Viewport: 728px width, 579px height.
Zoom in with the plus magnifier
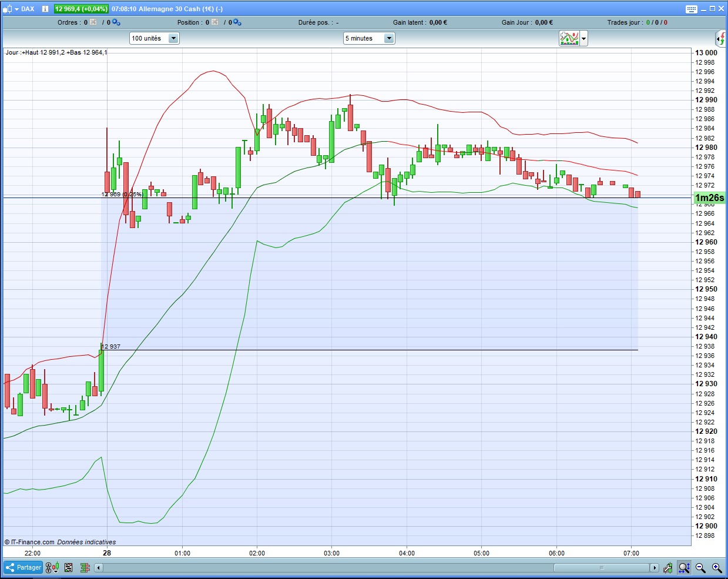pyautogui.click(x=717, y=568)
